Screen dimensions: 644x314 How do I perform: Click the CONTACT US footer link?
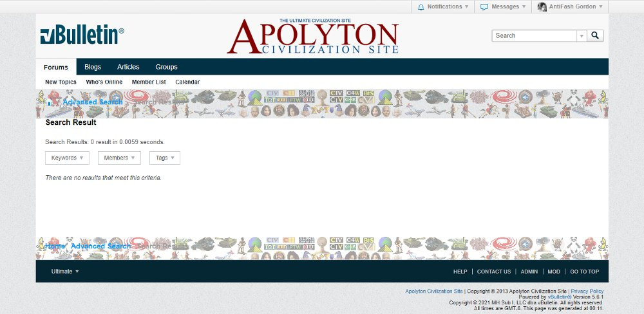pos(494,272)
